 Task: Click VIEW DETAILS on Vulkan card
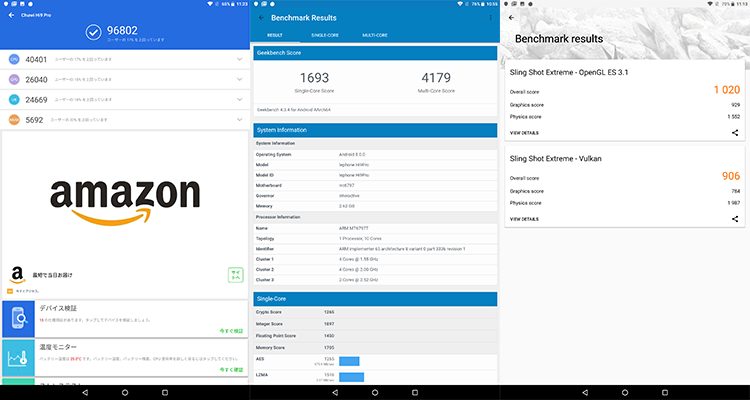[x=524, y=219]
